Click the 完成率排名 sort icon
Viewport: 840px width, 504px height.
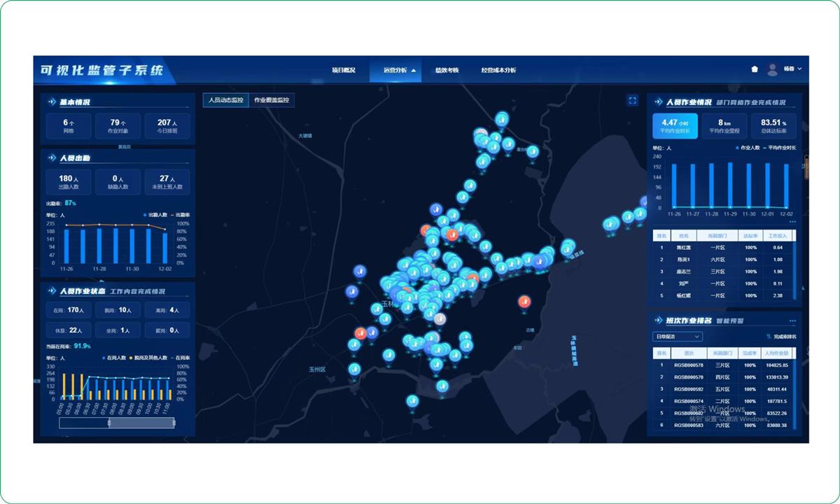[x=769, y=337]
